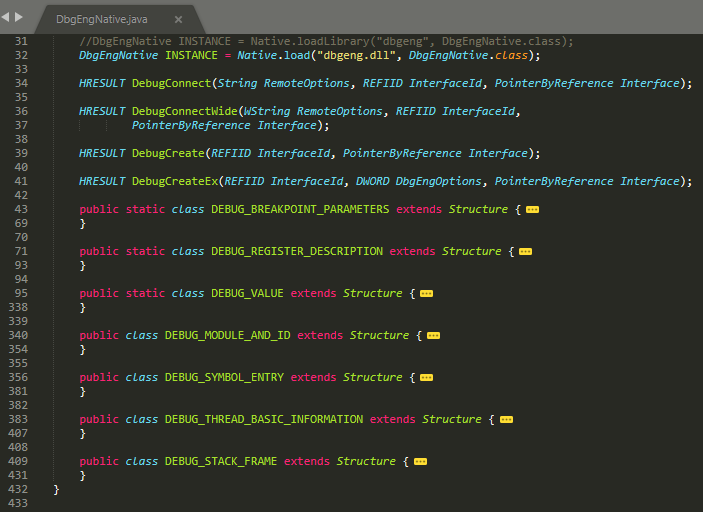
Task: Click line number 409 in gutter
Action: pyautogui.click(x=18, y=461)
